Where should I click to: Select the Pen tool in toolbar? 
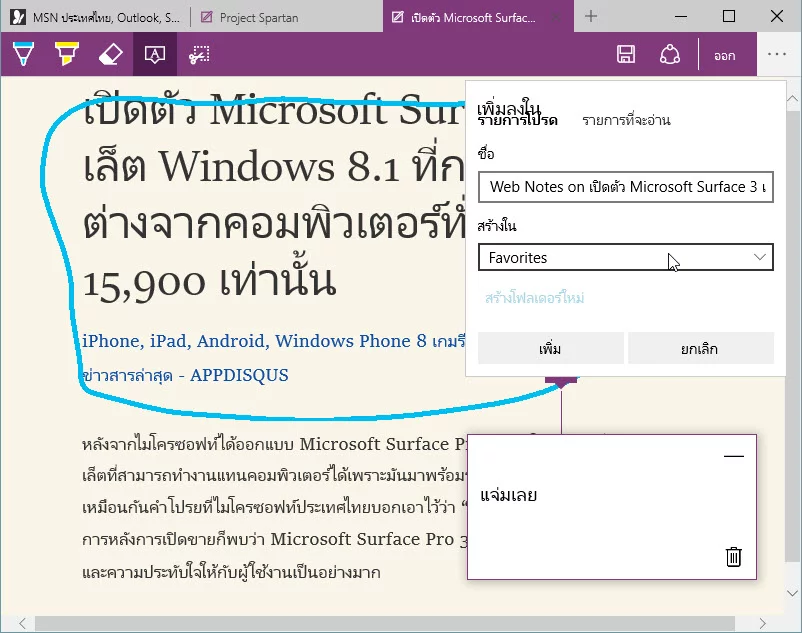click(23, 54)
